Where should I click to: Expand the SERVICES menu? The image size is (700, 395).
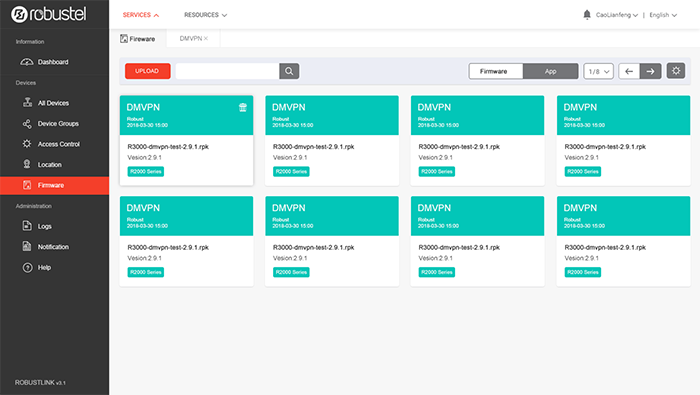click(x=141, y=15)
